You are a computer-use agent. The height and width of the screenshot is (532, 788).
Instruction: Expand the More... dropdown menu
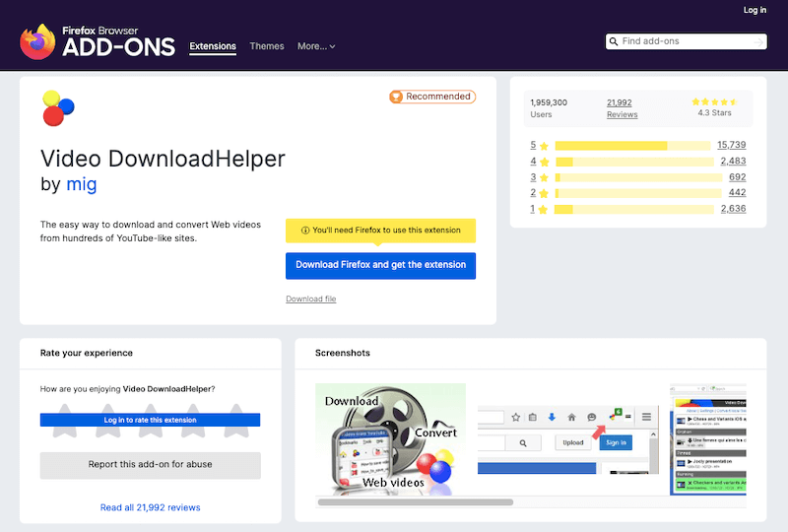click(316, 46)
